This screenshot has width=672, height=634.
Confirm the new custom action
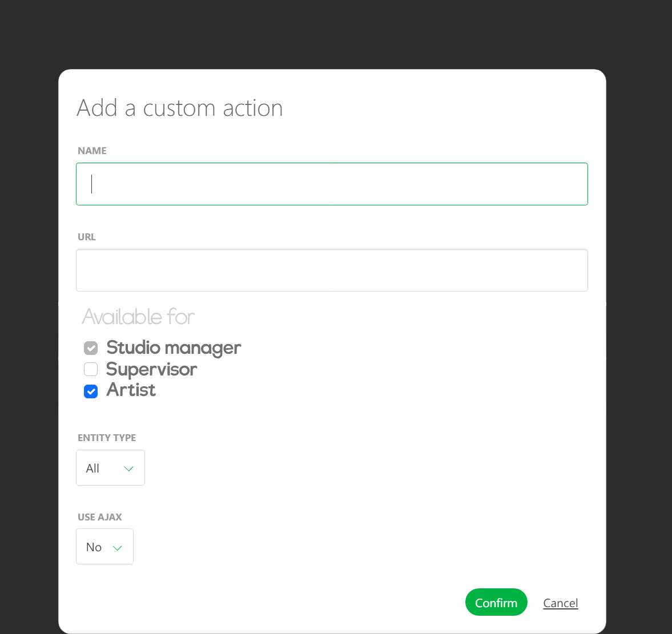[x=496, y=602]
